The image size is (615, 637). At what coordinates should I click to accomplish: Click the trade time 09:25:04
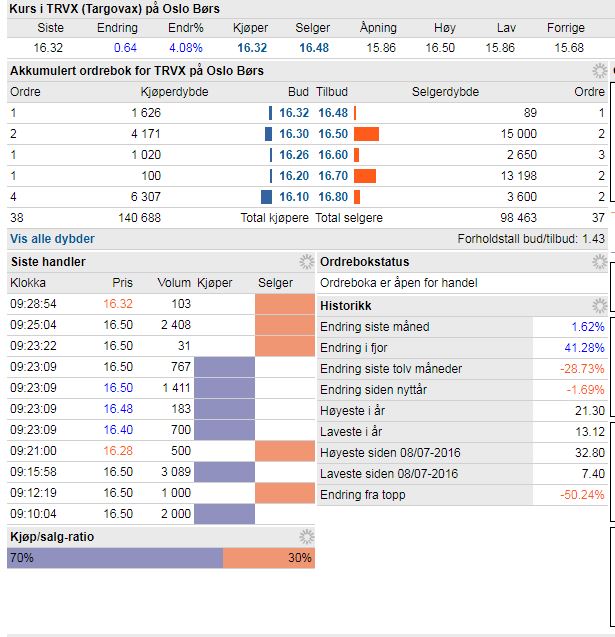(33, 325)
